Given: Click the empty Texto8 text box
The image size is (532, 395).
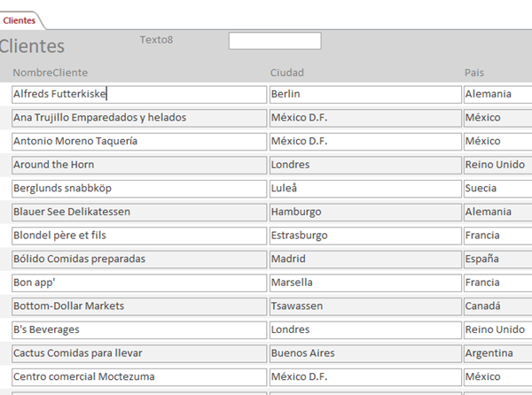Looking at the screenshot, I should 275,41.
